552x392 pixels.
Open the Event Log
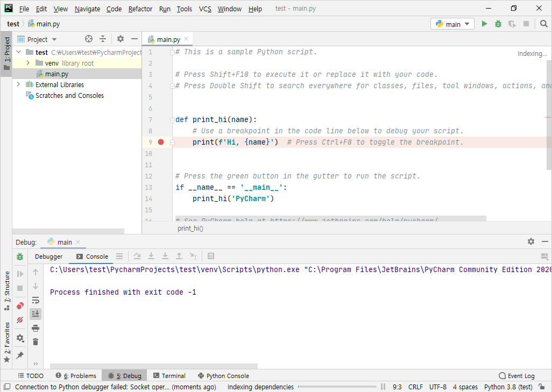(516, 375)
